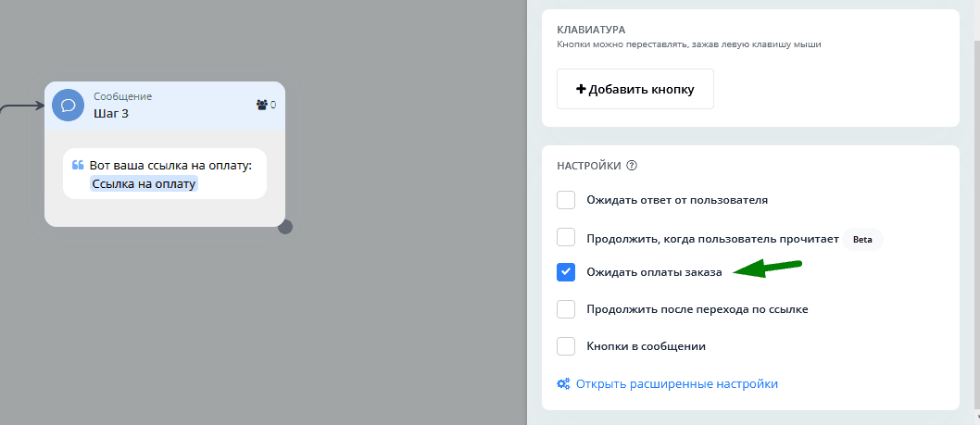Uncheck 'Ожидать оплаты заказа' checkbox
Image resolution: width=980 pixels, height=425 pixels.
(x=566, y=272)
